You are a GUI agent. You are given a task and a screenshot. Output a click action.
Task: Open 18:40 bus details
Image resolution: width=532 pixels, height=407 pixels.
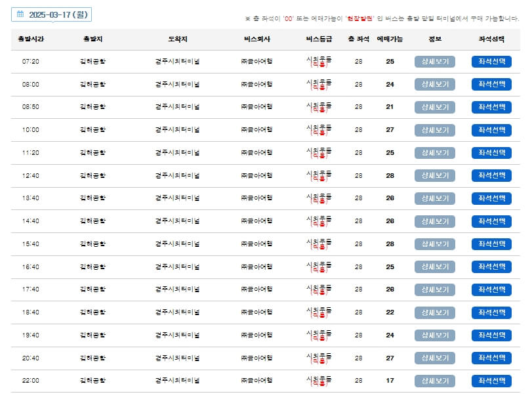coord(435,312)
